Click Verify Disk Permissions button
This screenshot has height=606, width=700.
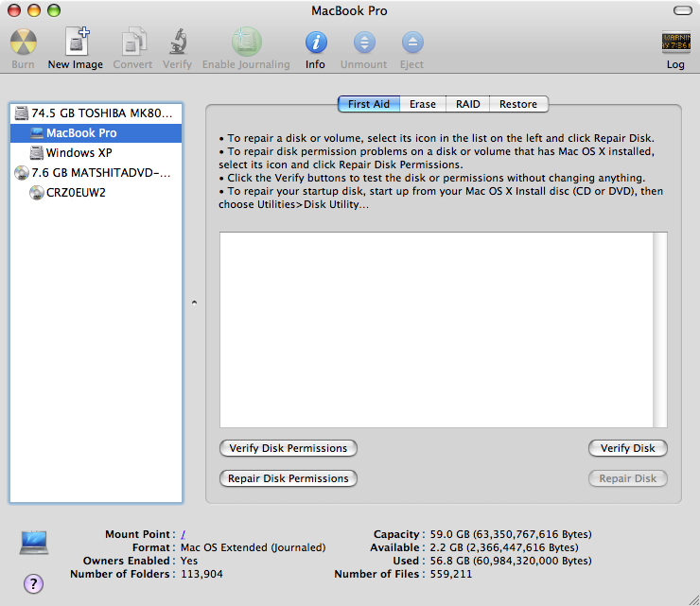[x=289, y=448]
